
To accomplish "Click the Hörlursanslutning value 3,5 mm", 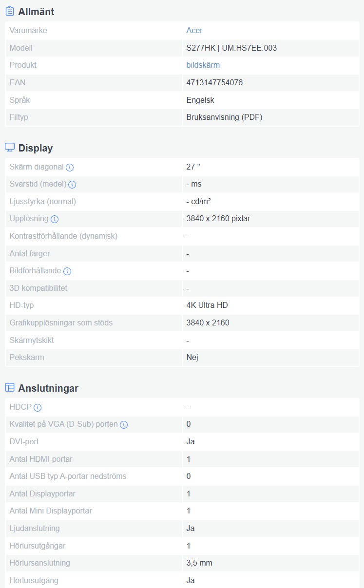I will pos(199,563).
